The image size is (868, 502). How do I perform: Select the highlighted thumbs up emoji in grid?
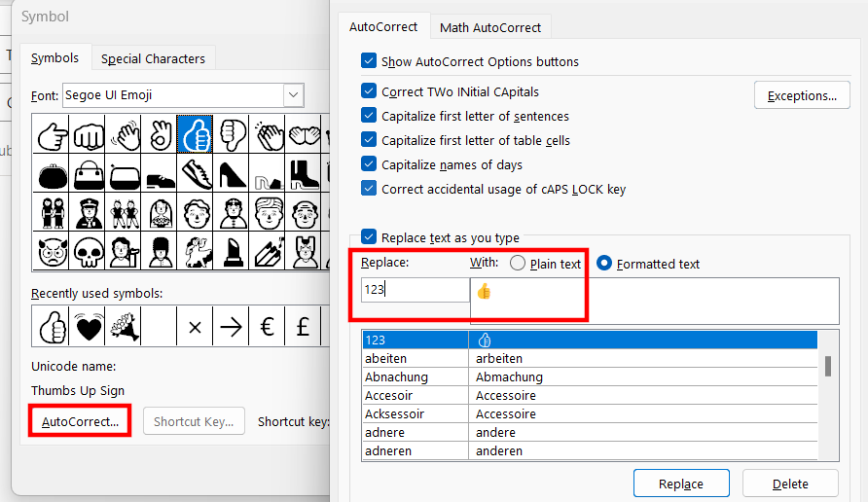click(196, 134)
